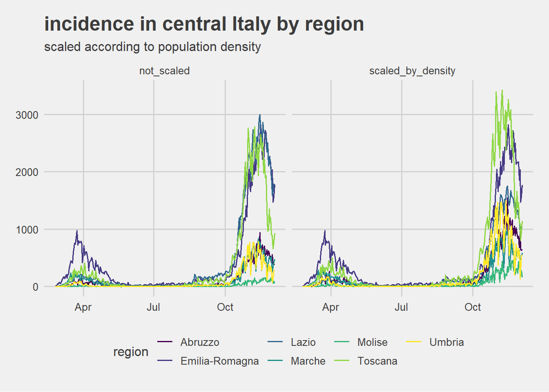Select the Toscana legend text label
This screenshot has width=549, height=392.
click(x=377, y=361)
